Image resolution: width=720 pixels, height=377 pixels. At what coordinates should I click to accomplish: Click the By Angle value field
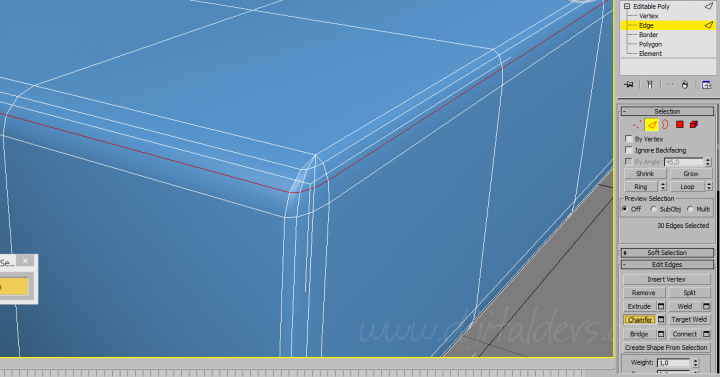click(684, 162)
